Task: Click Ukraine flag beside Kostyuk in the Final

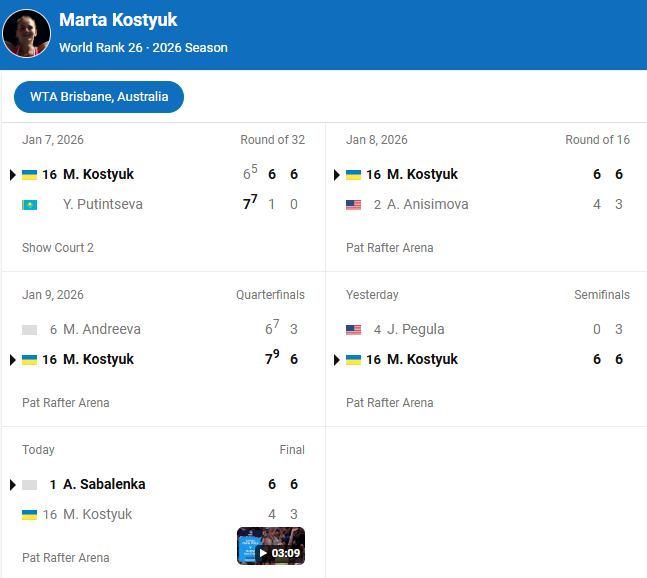Action: [29, 515]
